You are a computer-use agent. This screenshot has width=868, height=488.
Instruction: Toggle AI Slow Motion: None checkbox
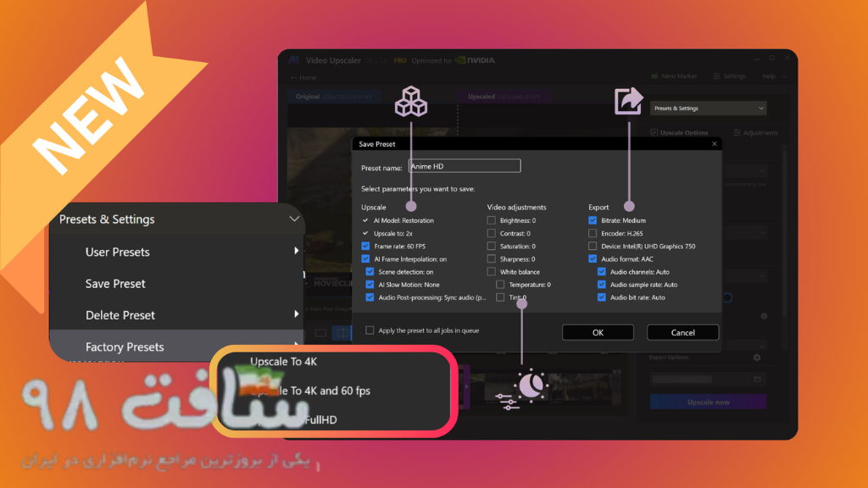[x=370, y=285]
